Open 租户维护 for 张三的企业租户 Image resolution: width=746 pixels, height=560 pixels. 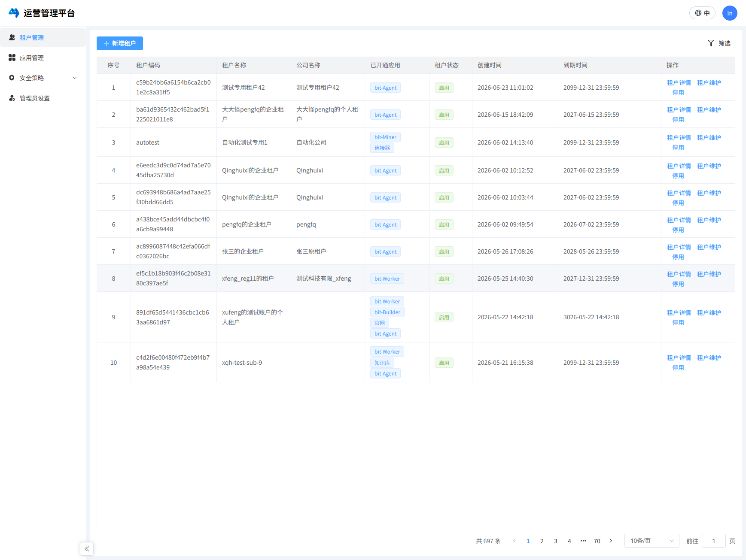pos(709,247)
